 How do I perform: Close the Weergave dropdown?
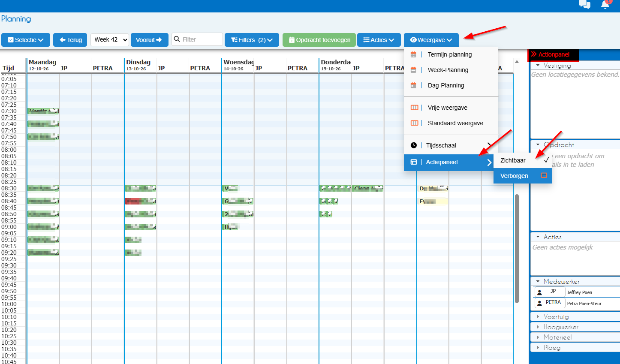(431, 40)
